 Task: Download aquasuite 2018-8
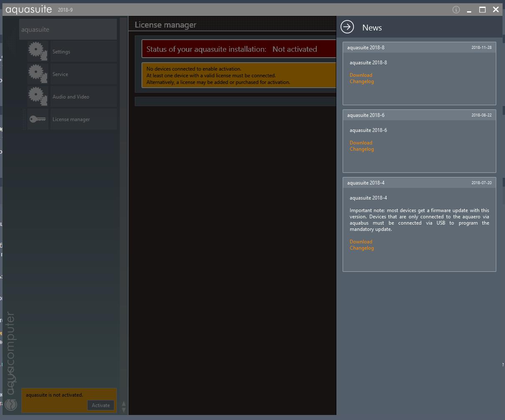pyautogui.click(x=361, y=75)
